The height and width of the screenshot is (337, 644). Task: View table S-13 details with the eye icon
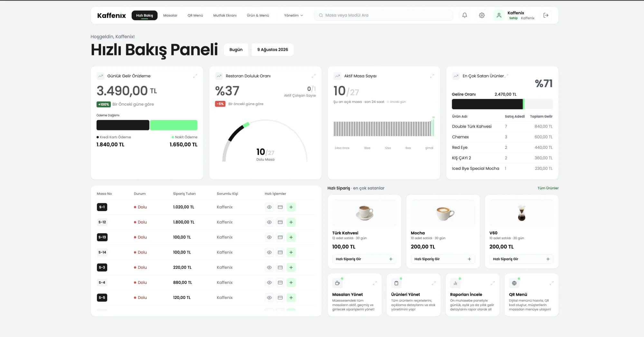pyautogui.click(x=269, y=237)
